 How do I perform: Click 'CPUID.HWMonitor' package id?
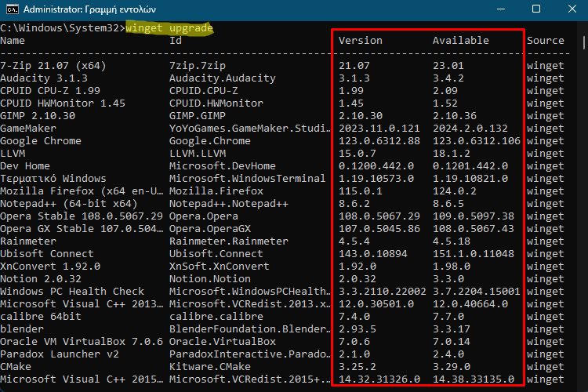pos(216,103)
